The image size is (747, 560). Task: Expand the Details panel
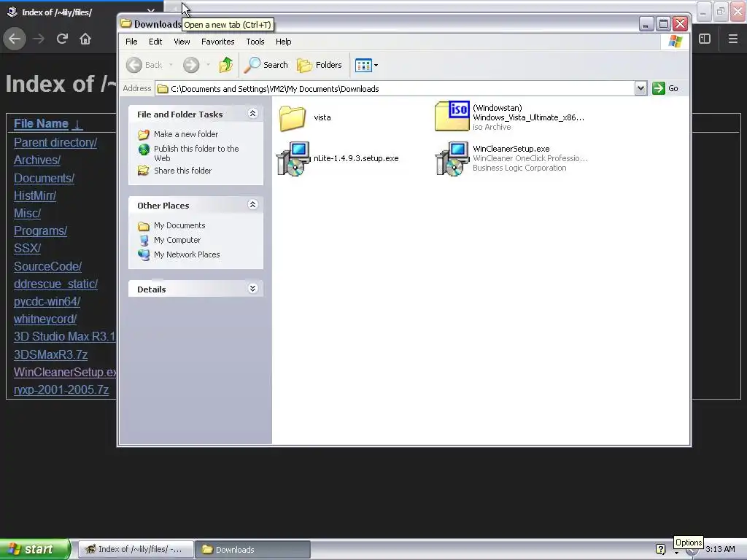click(x=253, y=289)
